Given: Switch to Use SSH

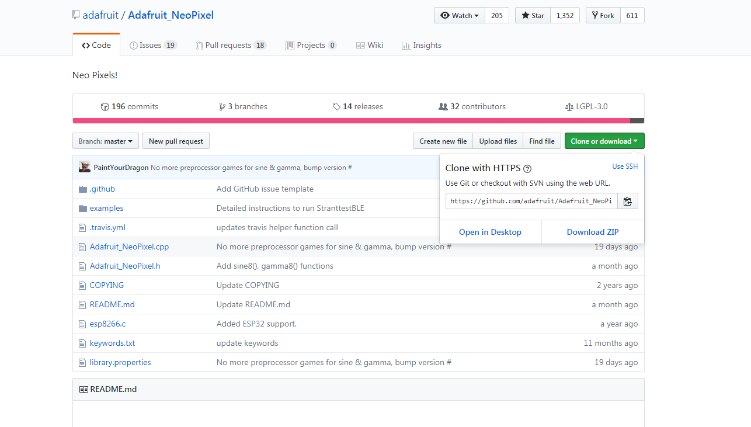Looking at the screenshot, I should coord(625,167).
